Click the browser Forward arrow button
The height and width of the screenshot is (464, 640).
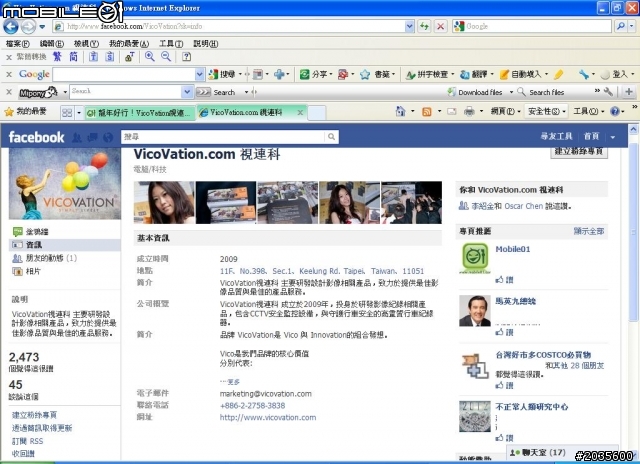tap(28, 27)
